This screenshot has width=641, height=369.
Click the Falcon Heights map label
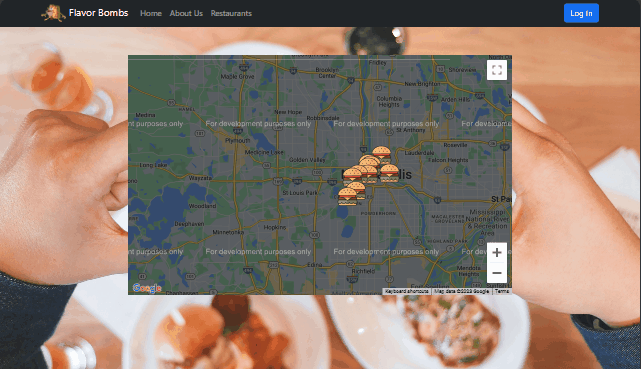448,160
